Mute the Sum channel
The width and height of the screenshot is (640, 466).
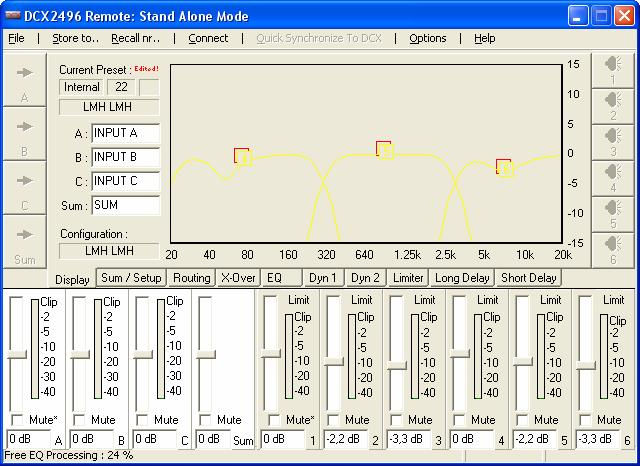(205, 419)
